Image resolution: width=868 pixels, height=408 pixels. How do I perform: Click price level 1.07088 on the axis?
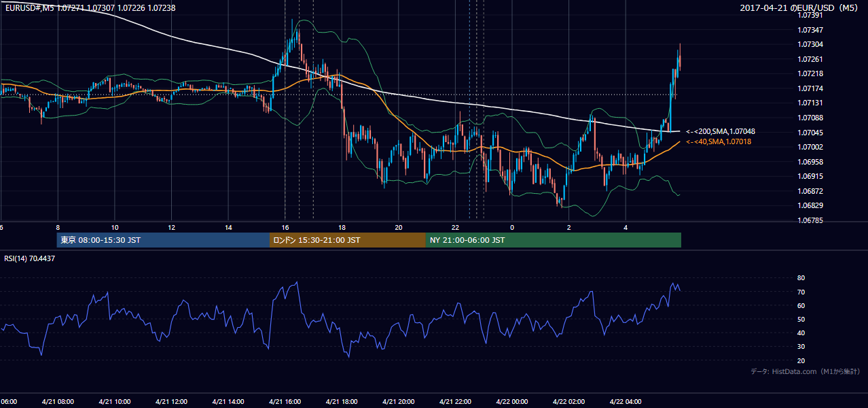(x=811, y=118)
